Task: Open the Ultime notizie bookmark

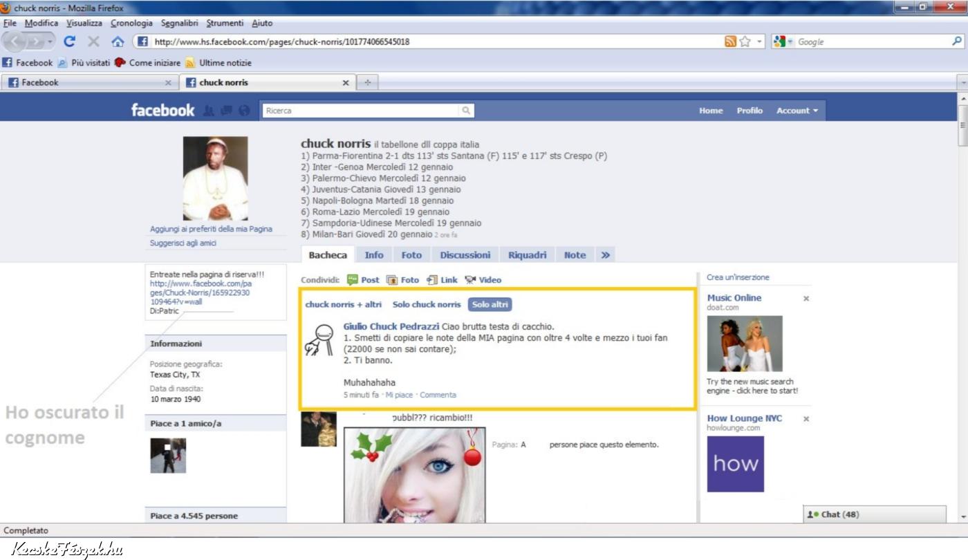Action: point(218,63)
